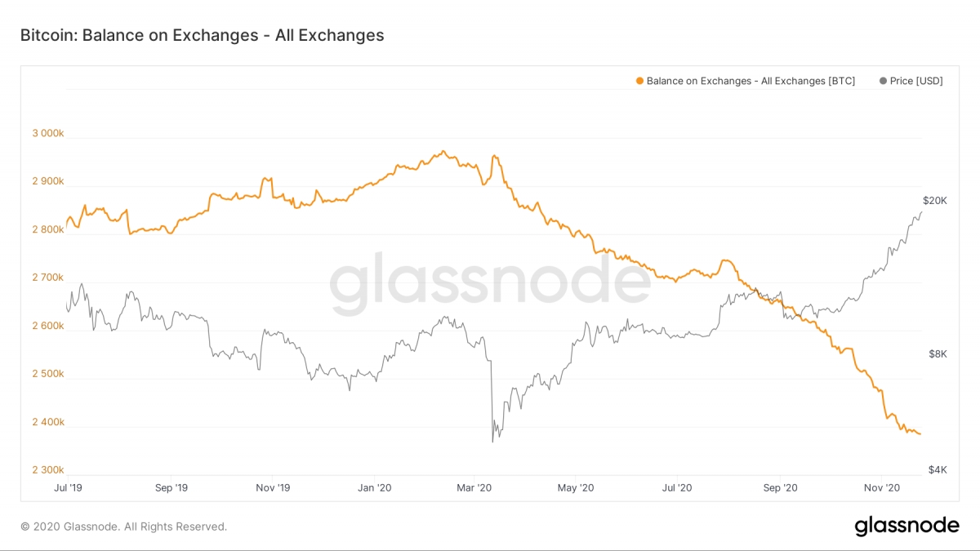
Task: Click the copyright Glassnode footer text
Action: coord(123,527)
